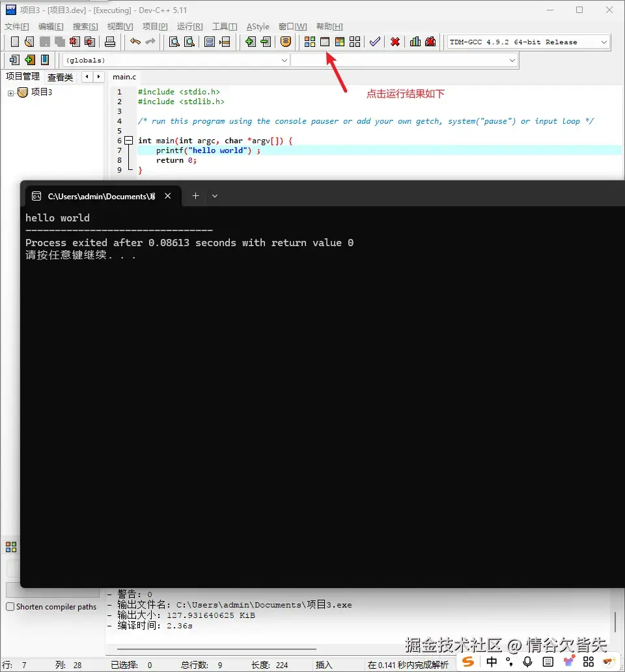Screen dimensions: 625x672
Task: Click the green plus icon left of globals dropdown
Action: tap(29, 60)
